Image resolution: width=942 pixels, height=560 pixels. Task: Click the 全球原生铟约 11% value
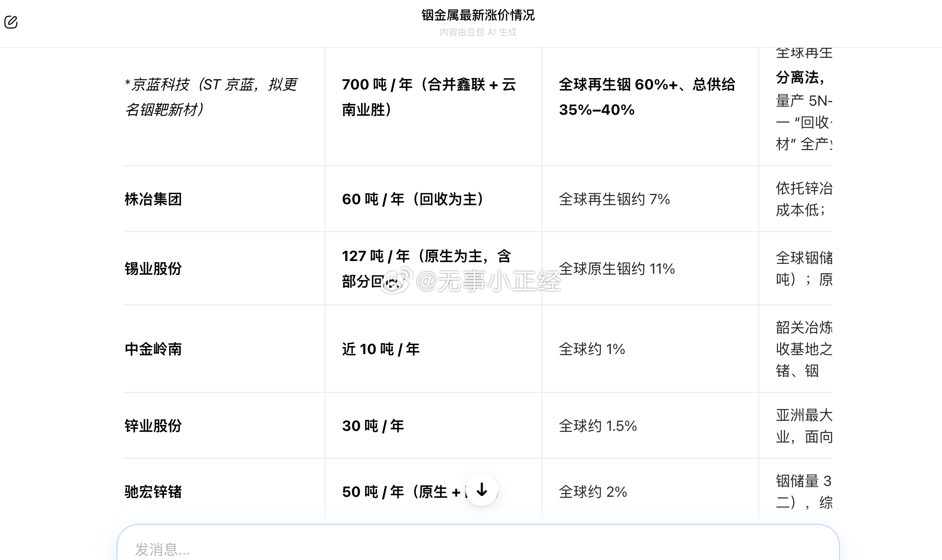pyautogui.click(x=617, y=268)
